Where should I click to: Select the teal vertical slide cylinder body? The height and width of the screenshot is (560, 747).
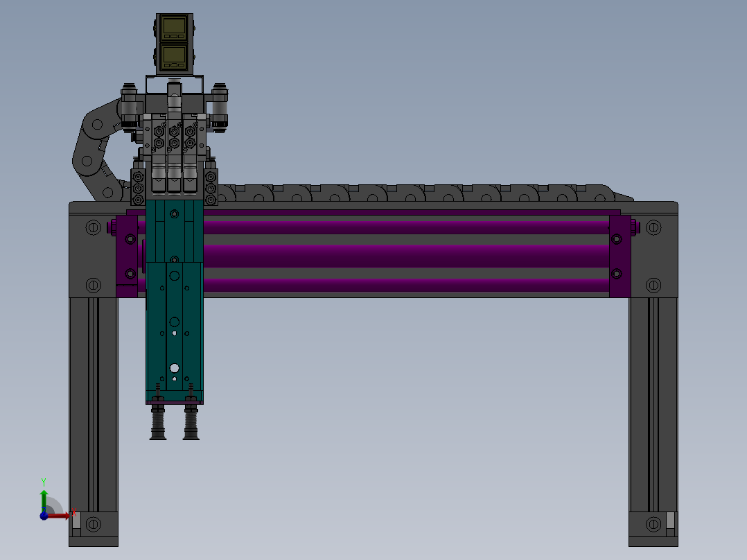[x=175, y=301]
